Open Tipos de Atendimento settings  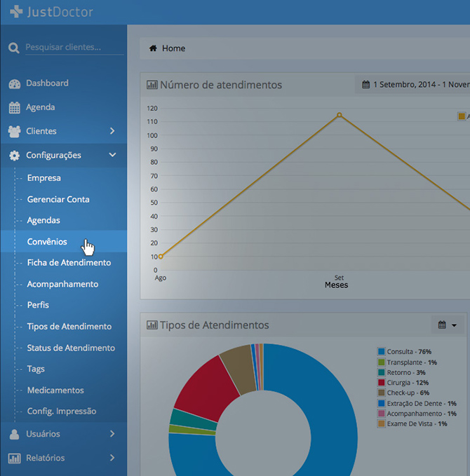pos(69,327)
